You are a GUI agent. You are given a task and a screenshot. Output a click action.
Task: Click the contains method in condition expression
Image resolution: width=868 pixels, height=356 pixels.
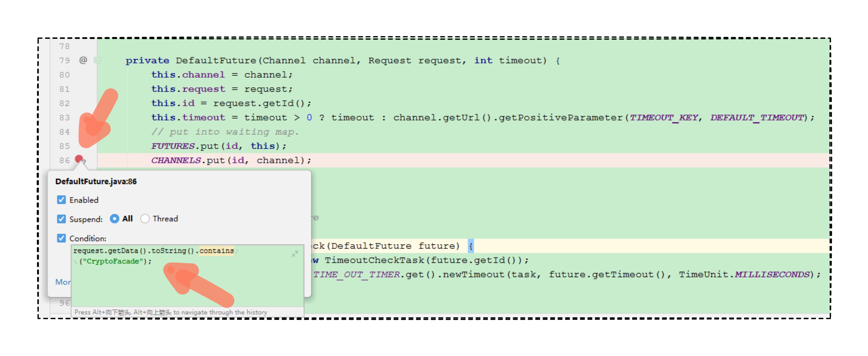coord(216,251)
